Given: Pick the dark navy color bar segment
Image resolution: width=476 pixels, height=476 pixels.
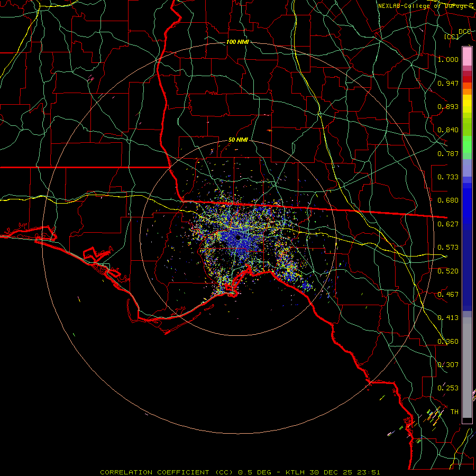Looking at the screenshot, I should [x=467, y=270].
